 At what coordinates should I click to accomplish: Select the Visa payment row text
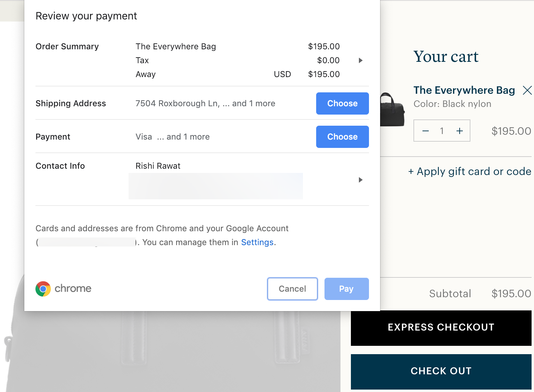[x=172, y=137]
